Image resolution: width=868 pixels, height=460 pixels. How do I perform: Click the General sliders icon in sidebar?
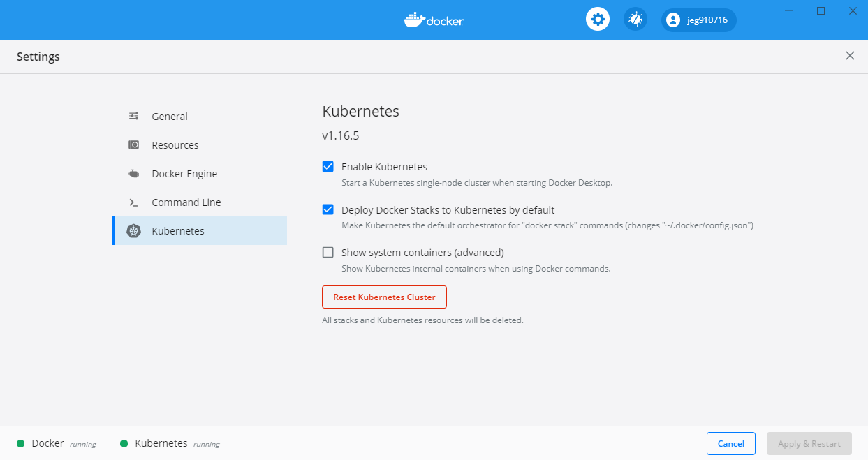[133, 117]
